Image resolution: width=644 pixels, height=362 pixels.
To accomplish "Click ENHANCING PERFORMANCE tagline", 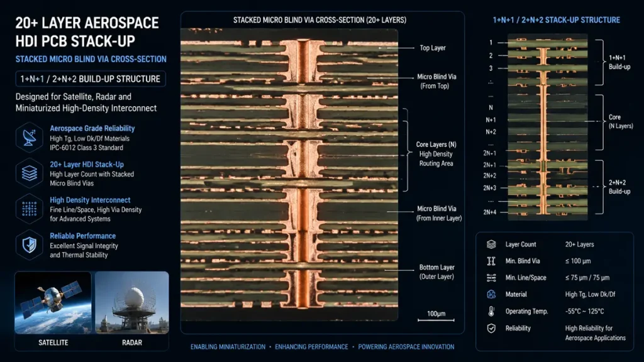I will tap(311, 347).
